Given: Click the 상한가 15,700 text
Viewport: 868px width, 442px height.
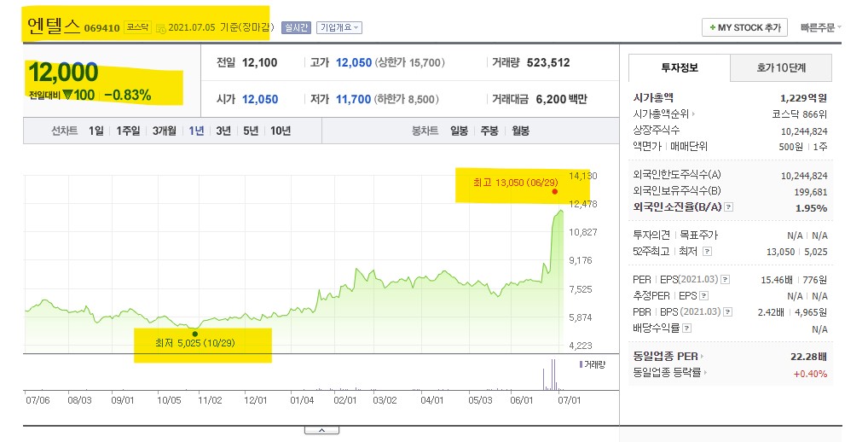Looking at the screenshot, I should [x=409, y=63].
